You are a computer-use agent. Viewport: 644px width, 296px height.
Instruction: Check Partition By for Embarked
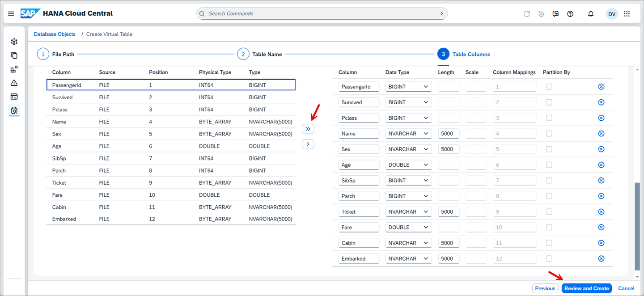pos(549,258)
